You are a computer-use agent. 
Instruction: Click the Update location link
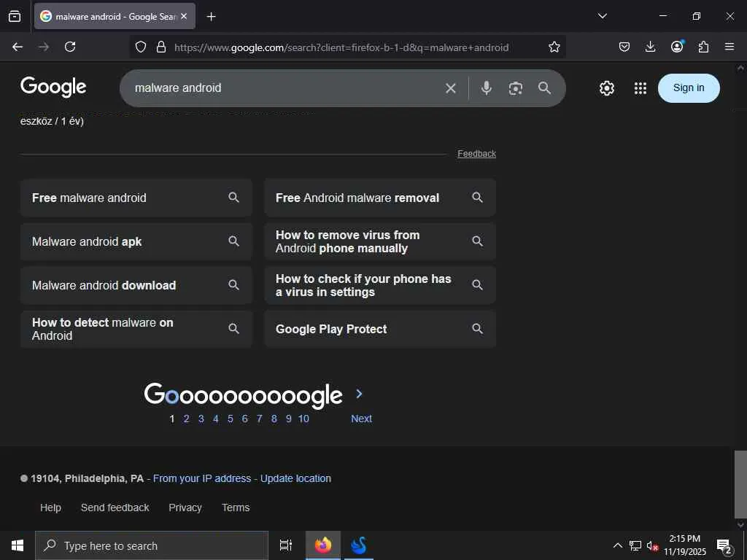pos(295,478)
